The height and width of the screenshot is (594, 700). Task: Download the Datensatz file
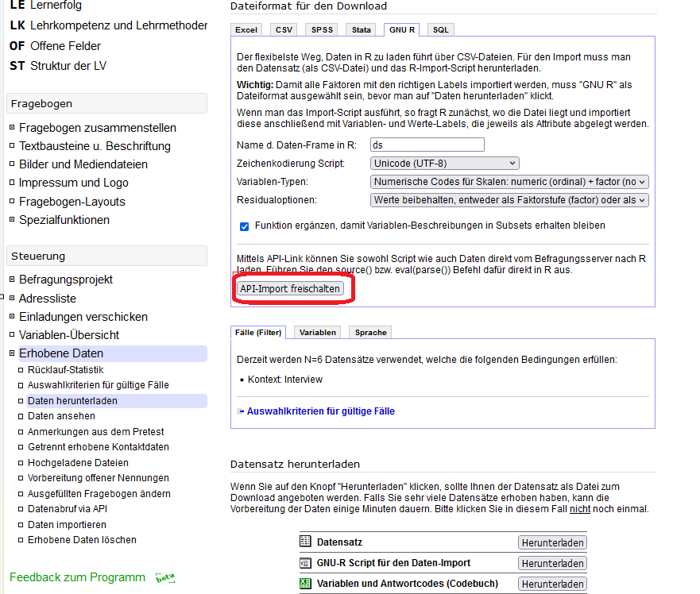553,542
